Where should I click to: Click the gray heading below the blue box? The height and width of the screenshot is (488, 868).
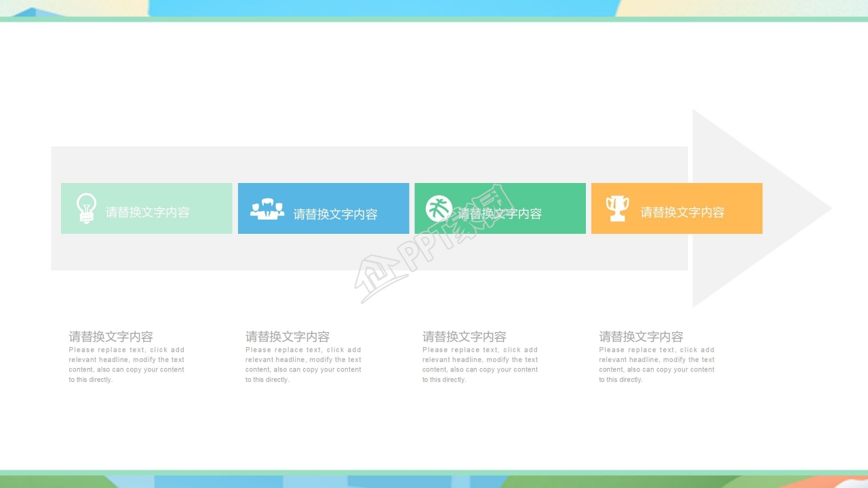(288, 336)
